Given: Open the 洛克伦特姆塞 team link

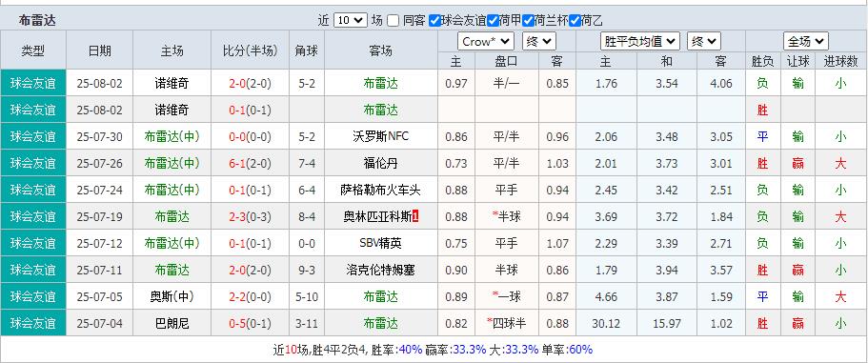Looking at the screenshot, I should (381, 270).
